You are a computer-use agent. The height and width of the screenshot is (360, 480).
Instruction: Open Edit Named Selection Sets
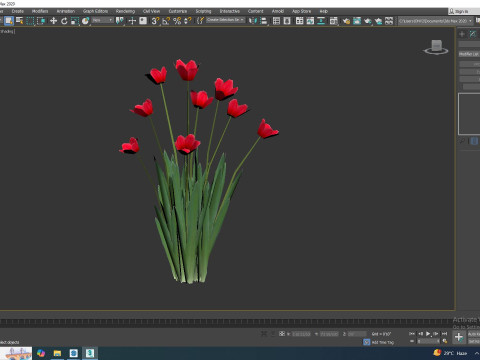pos(200,21)
